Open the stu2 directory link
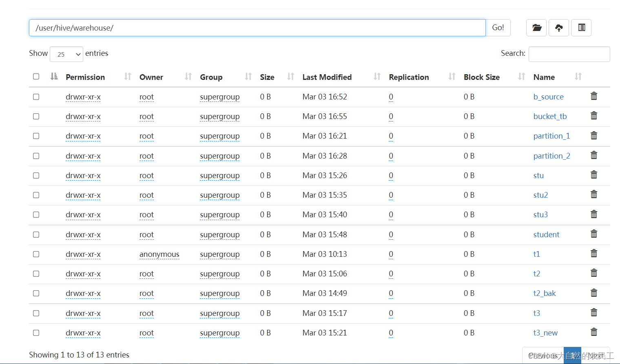This screenshot has height=364, width=620. pos(541,195)
